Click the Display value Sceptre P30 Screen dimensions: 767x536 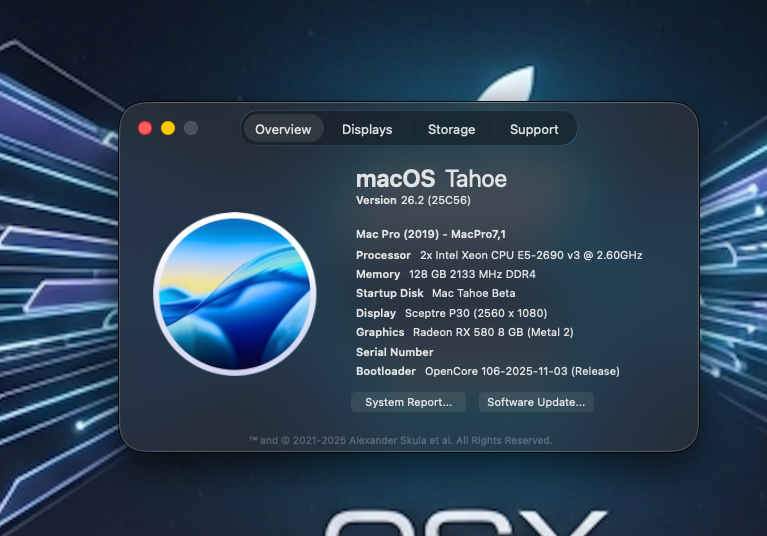coord(476,313)
